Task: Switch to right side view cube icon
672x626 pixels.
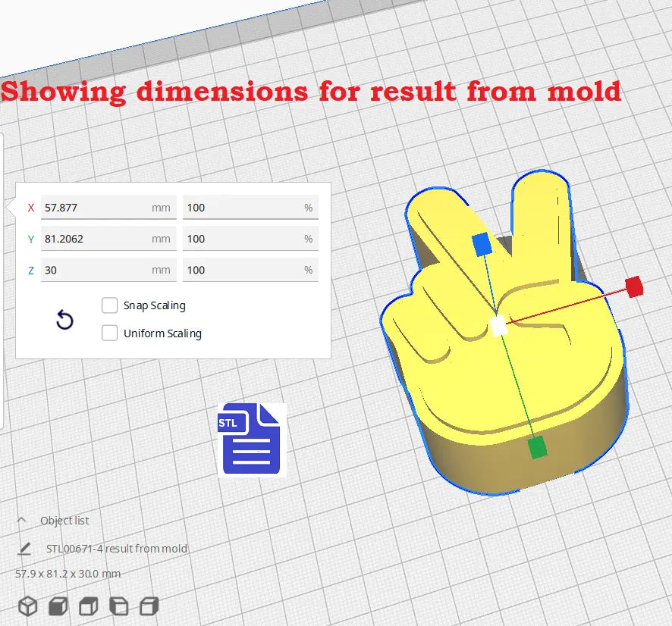Action: [x=149, y=606]
